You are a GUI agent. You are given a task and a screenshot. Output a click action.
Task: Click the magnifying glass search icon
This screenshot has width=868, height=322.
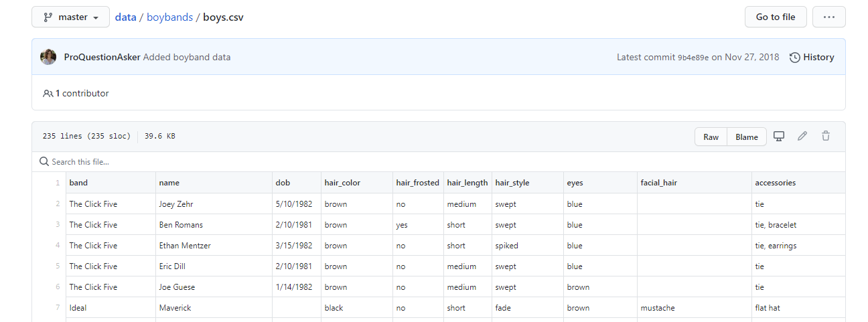[x=44, y=162]
